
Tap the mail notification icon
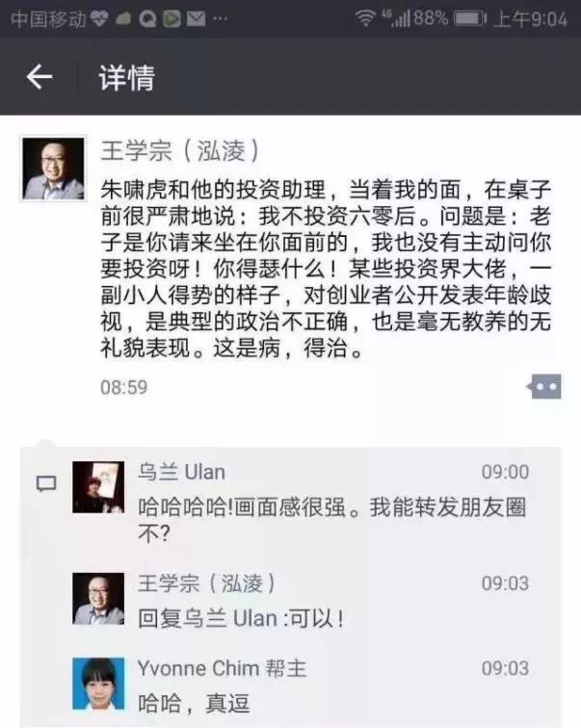(x=196, y=19)
